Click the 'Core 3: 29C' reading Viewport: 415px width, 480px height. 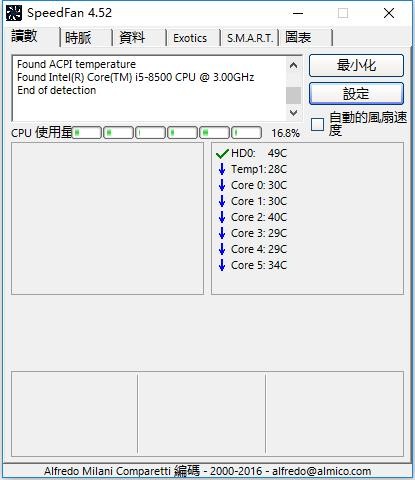[x=259, y=233]
